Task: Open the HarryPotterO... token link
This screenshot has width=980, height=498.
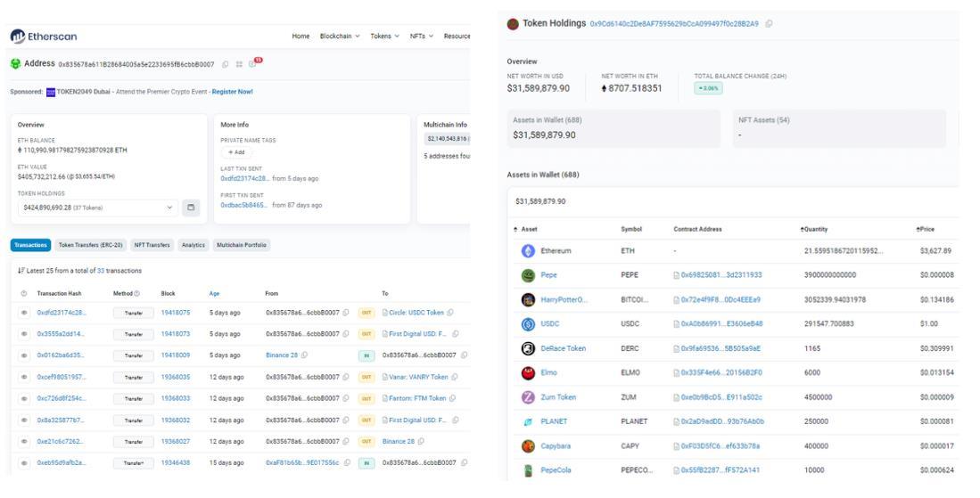Action: [x=564, y=299]
